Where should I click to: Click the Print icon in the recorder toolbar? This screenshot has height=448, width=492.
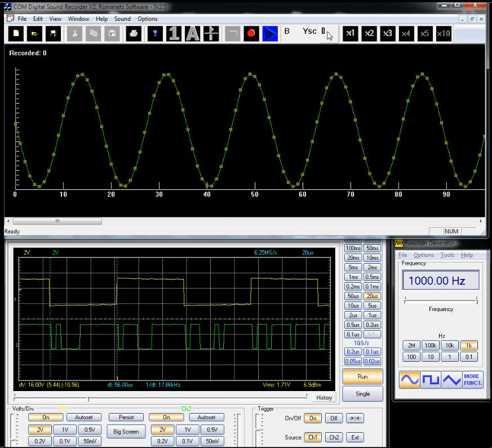[x=133, y=33]
